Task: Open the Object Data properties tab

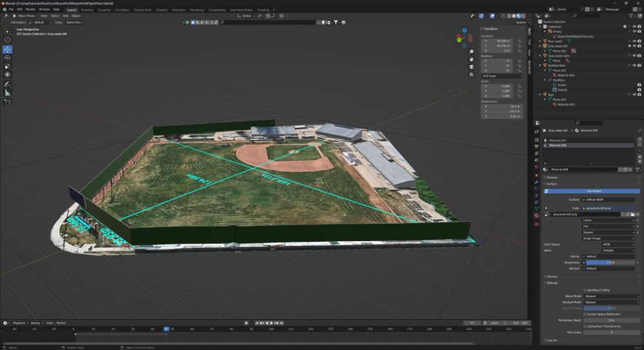Action: coord(536,209)
